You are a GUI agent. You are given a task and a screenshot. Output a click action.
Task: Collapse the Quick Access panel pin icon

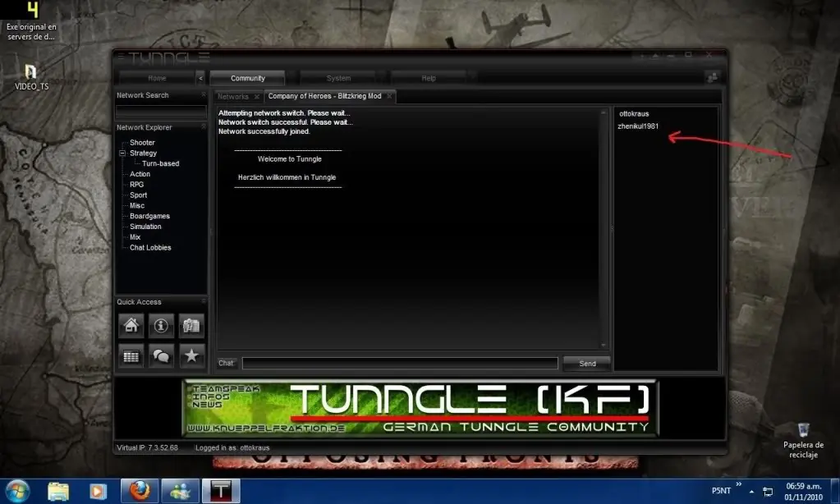(x=203, y=301)
